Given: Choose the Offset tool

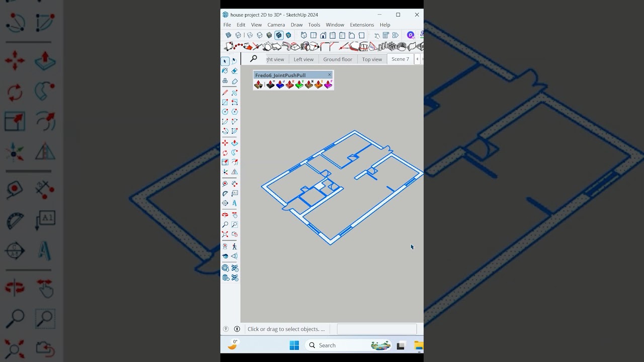Looking at the screenshot, I should click(234, 162).
